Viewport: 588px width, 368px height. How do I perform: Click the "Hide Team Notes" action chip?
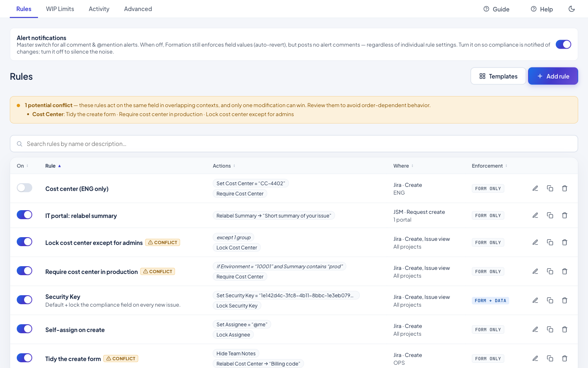tap(236, 354)
